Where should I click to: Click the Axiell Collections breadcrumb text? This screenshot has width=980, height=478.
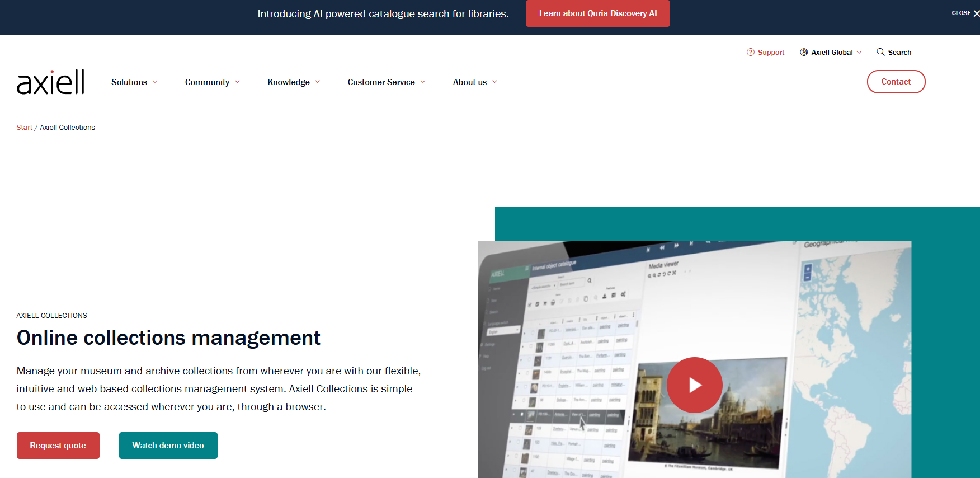(x=67, y=128)
